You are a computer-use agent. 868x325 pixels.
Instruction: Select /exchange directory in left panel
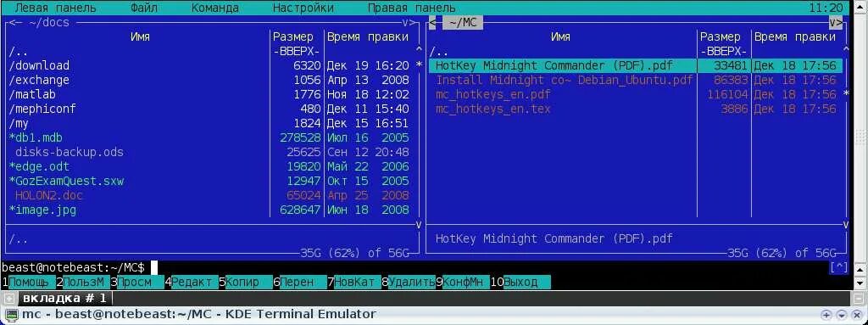(x=209, y=80)
